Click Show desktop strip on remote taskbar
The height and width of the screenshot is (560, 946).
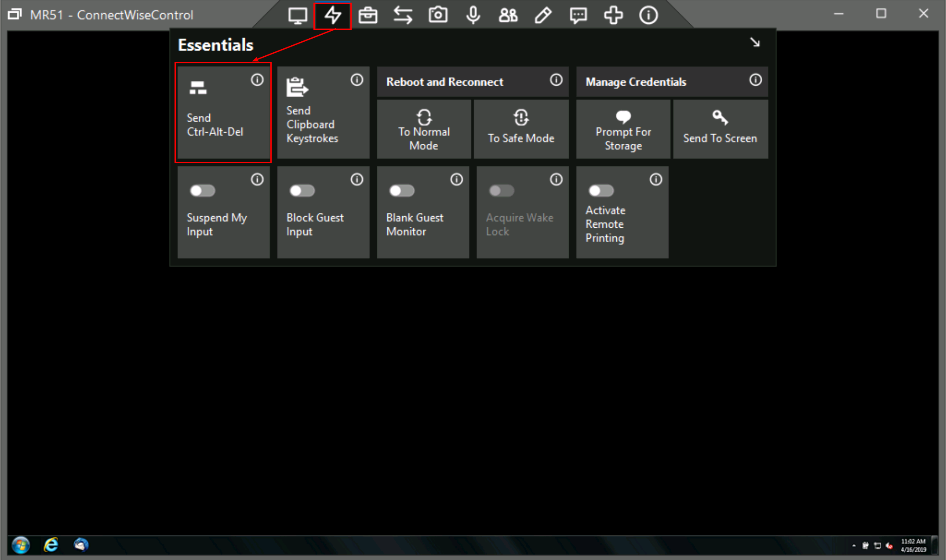tap(935, 545)
